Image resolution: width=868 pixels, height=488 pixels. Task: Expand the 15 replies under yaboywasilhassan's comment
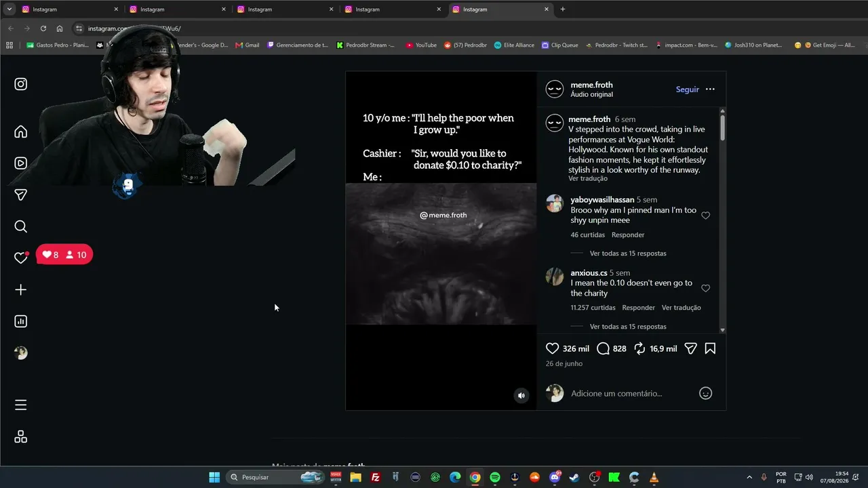coord(628,253)
